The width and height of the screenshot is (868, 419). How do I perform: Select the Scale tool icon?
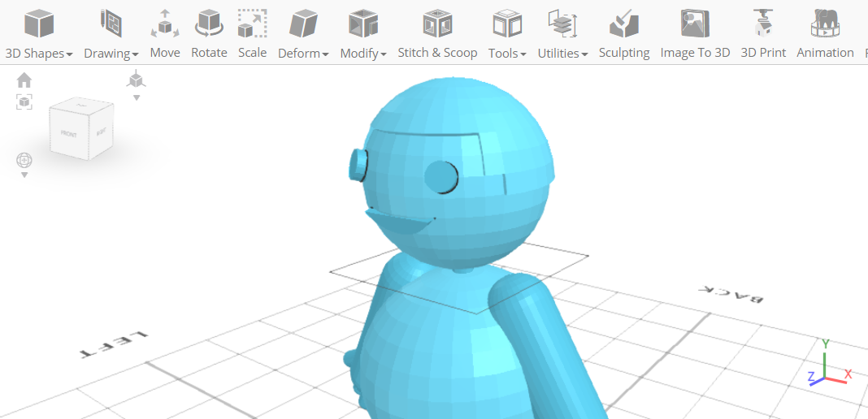pyautogui.click(x=253, y=24)
